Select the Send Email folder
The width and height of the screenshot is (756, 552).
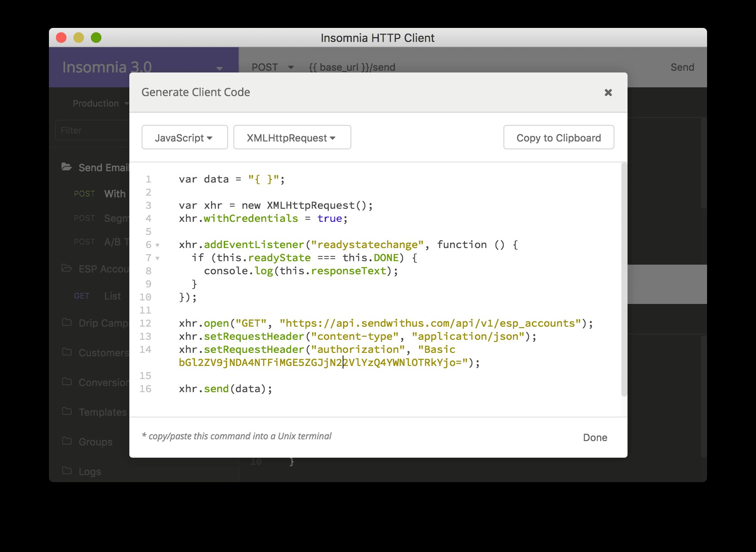(x=103, y=168)
